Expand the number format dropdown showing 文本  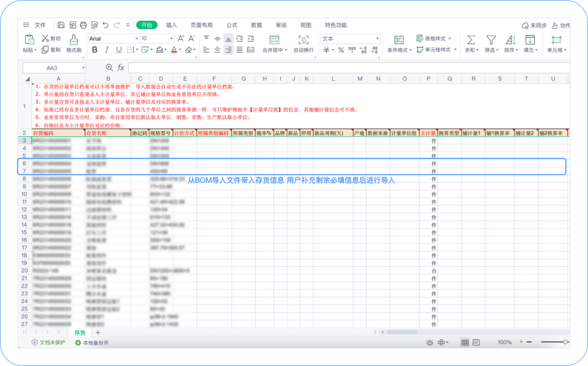[x=377, y=39]
